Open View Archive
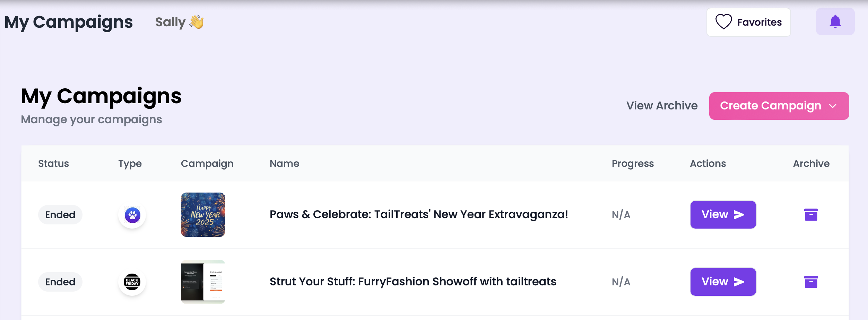868x320 pixels. click(x=662, y=106)
